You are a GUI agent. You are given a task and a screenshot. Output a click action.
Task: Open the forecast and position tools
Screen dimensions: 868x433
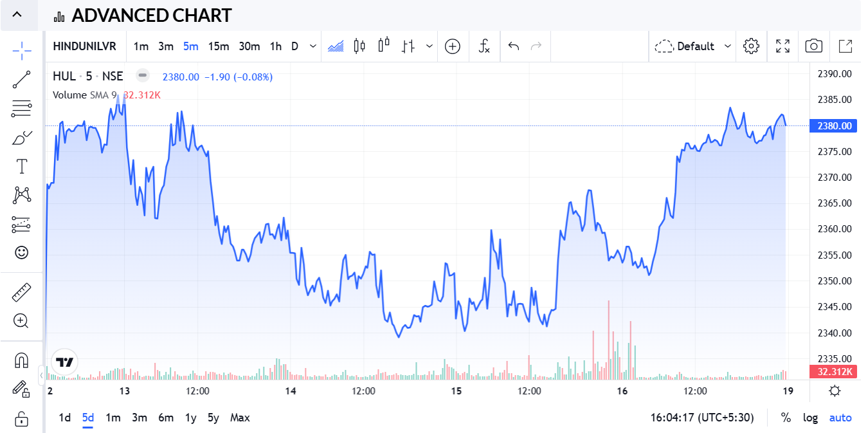coord(21,224)
